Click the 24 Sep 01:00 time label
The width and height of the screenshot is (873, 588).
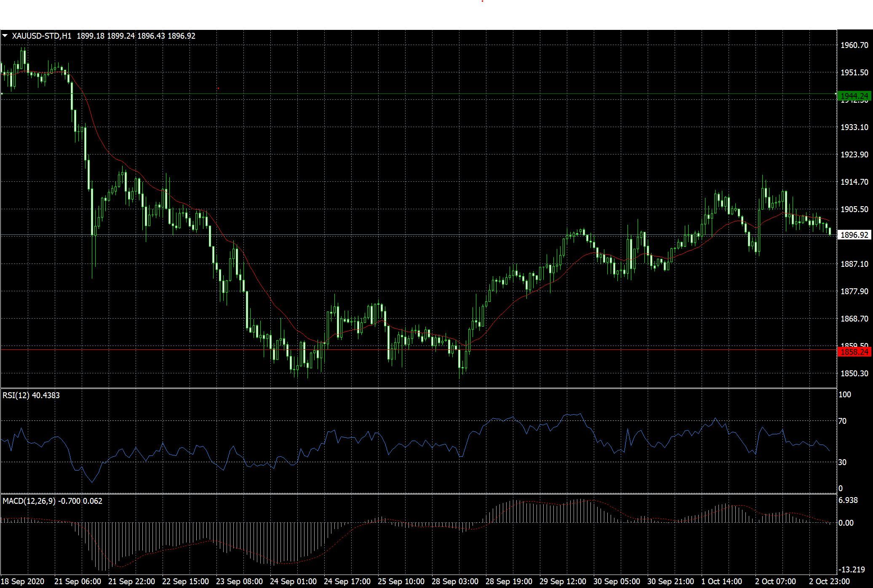tap(293, 581)
